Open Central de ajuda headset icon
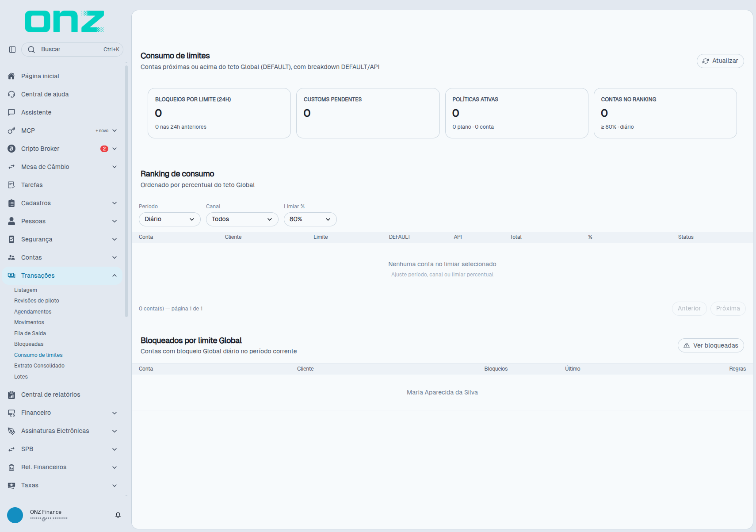 point(11,94)
